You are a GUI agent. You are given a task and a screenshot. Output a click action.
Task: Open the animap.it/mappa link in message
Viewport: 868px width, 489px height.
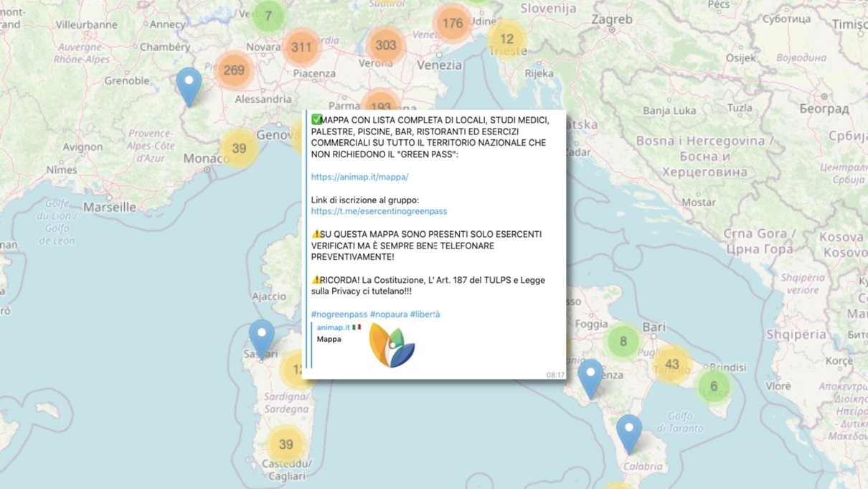359,177
